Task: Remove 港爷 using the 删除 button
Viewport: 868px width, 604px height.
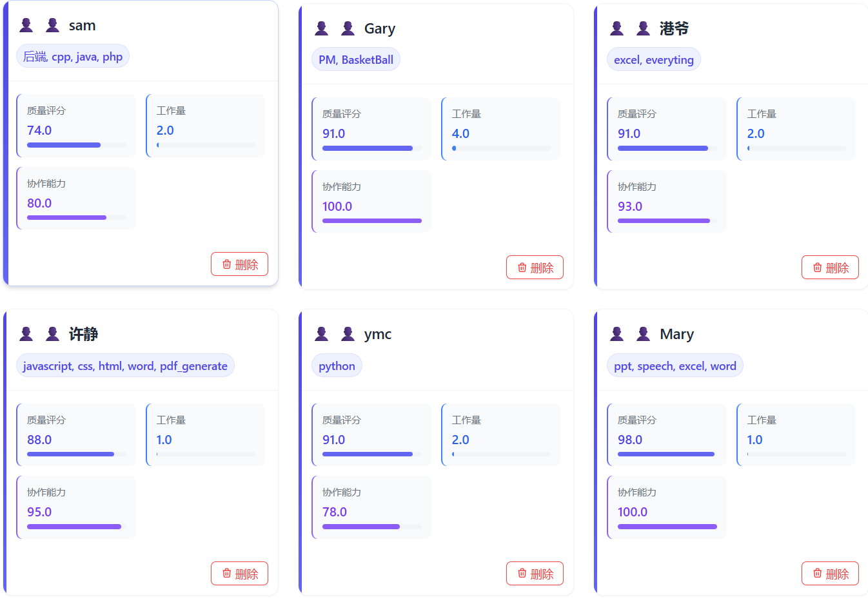Action: tap(830, 268)
